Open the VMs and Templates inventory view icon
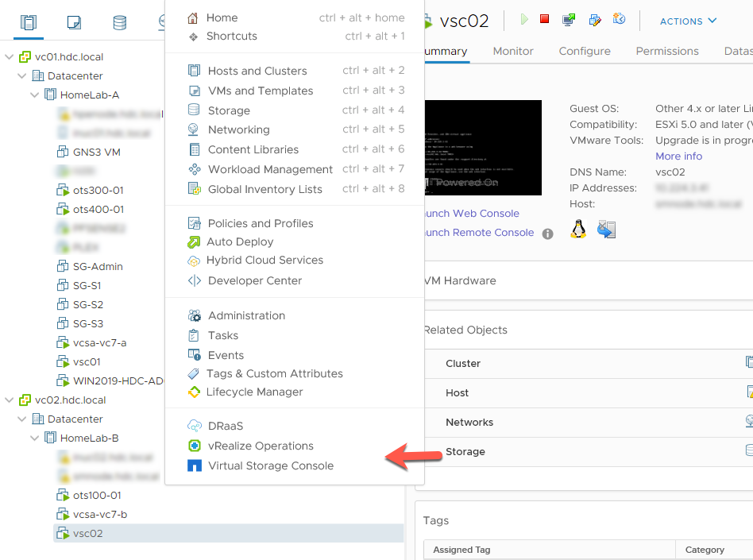Viewport: 753px width, 560px height. (74, 22)
